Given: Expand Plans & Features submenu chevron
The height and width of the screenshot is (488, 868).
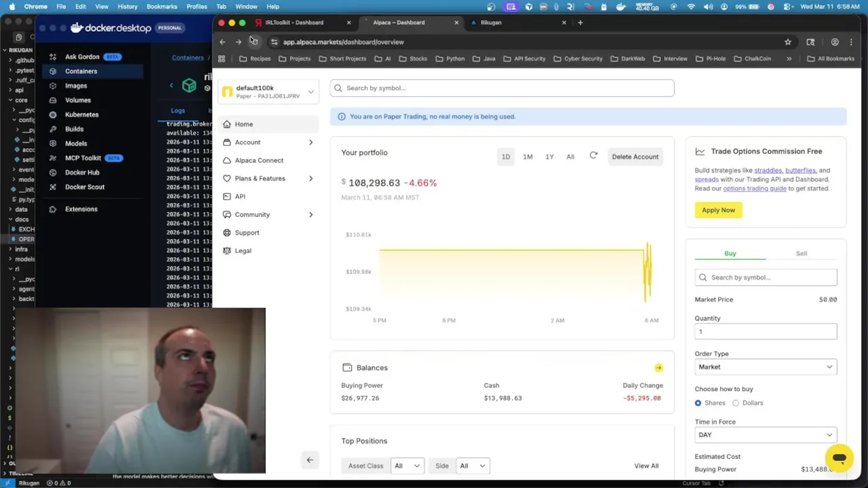Looking at the screenshot, I should [x=311, y=178].
